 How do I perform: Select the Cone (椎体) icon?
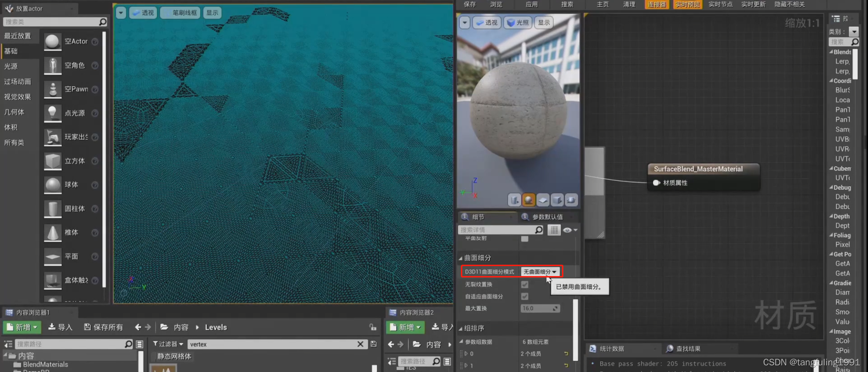pyautogui.click(x=52, y=233)
